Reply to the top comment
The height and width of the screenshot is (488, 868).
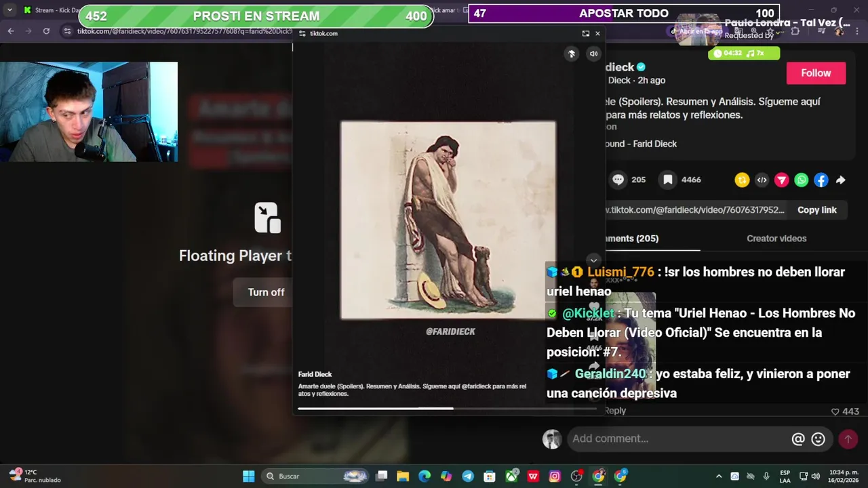click(616, 411)
